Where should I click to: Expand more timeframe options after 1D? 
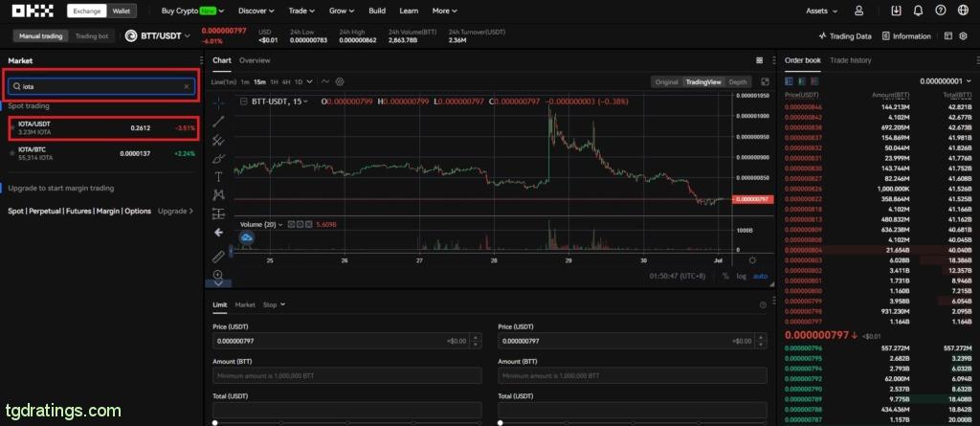tap(309, 81)
